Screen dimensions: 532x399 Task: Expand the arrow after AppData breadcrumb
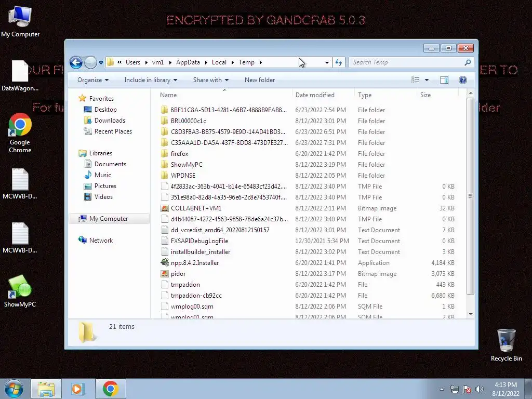pos(206,62)
